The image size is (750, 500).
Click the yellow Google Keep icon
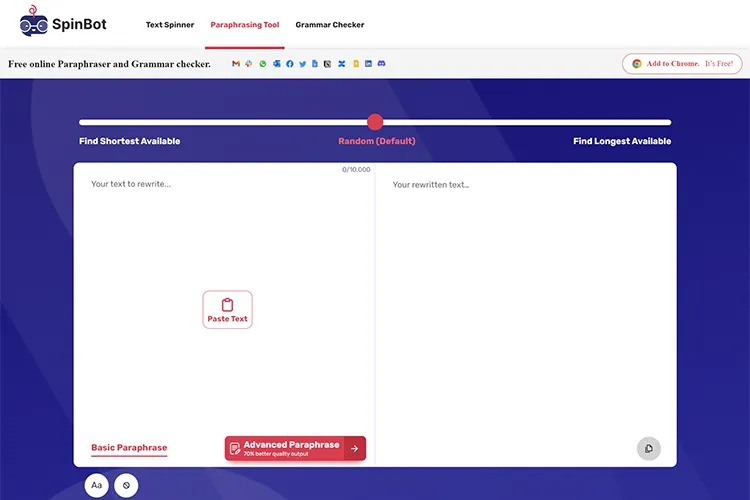point(356,64)
